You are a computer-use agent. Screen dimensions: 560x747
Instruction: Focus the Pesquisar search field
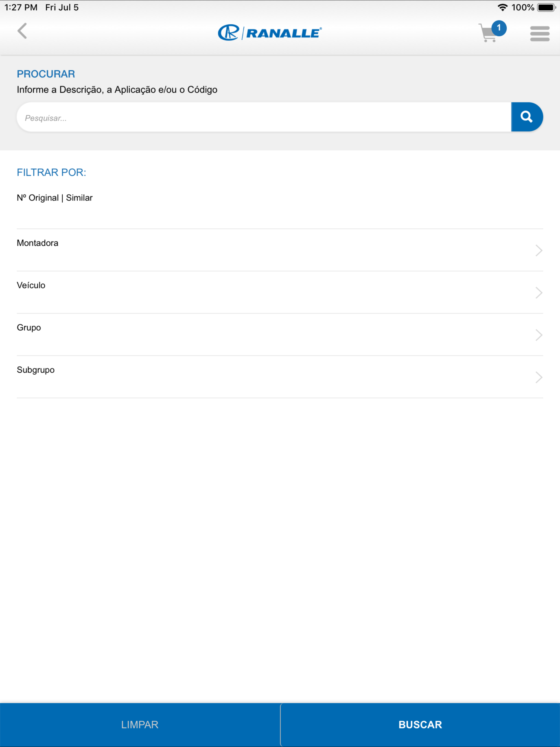click(x=264, y=117)
